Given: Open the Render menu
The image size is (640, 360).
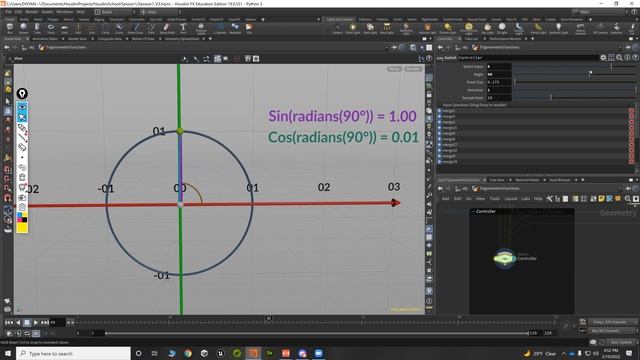Looking at the screenshot, I should (31, 12).
